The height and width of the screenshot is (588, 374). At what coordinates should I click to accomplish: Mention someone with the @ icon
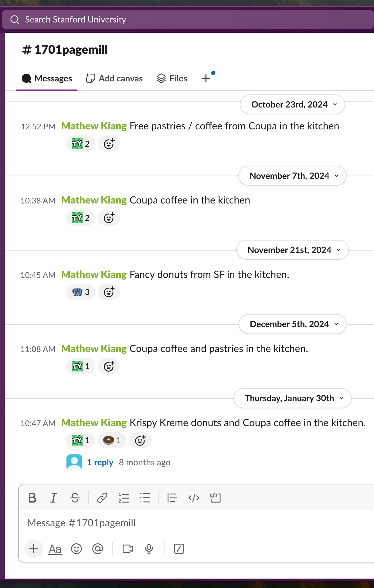click(x=98, y=549)
